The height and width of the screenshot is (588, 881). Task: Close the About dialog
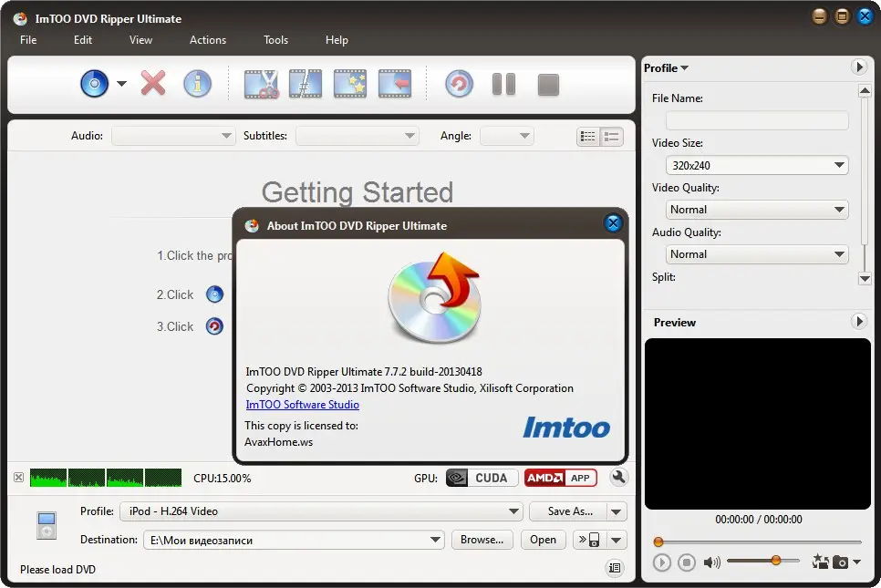click(613, 223)
